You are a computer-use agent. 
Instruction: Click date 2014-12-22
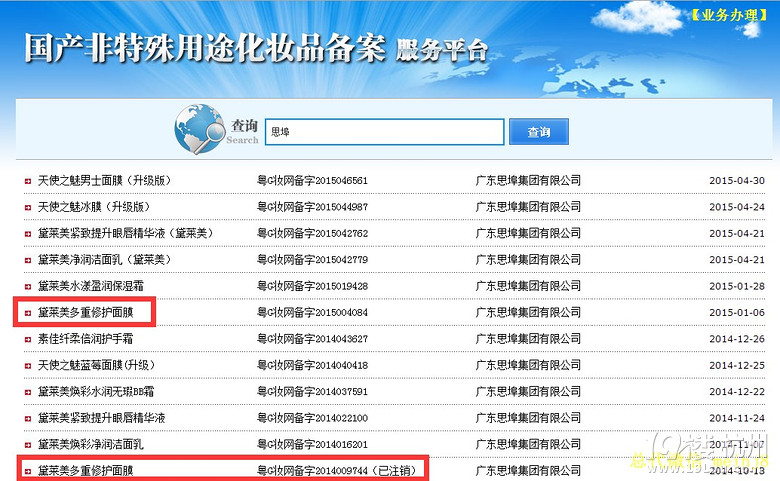point(737,391)
